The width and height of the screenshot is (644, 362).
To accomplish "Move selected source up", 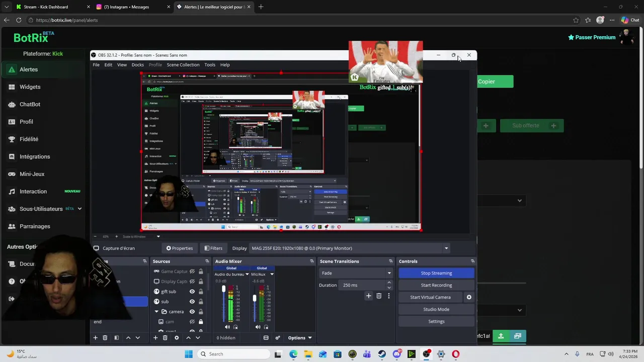I will click(x=188, y=338).
